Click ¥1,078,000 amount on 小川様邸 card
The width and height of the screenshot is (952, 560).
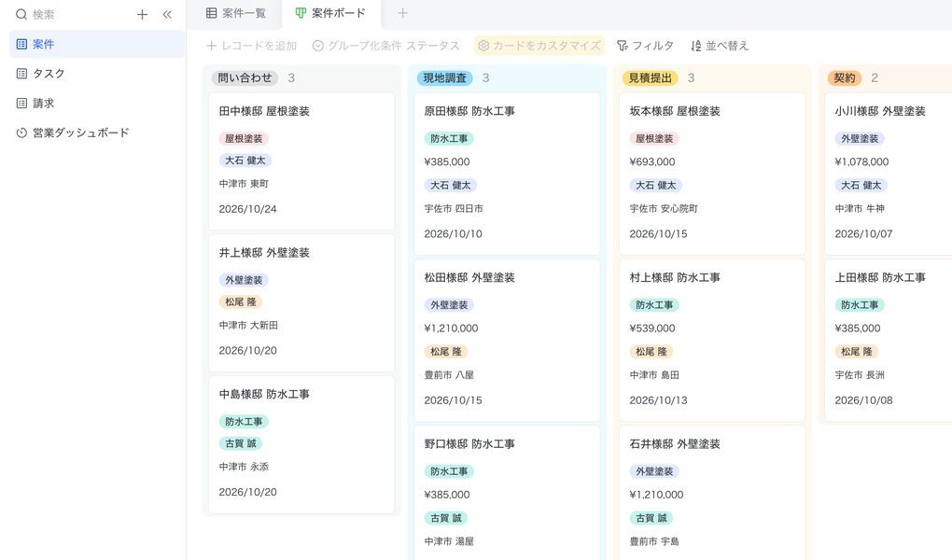861,161
